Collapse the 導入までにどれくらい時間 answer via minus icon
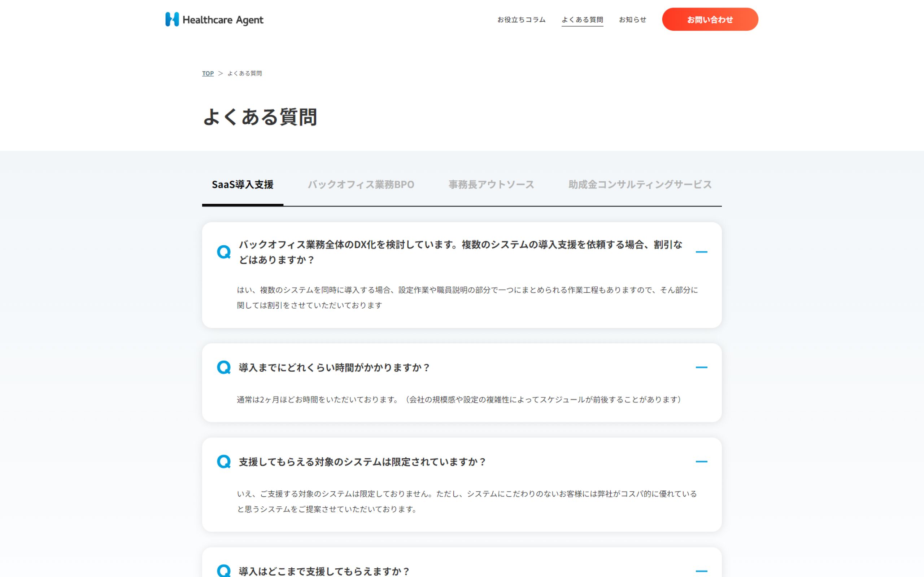 click(701, 367)
